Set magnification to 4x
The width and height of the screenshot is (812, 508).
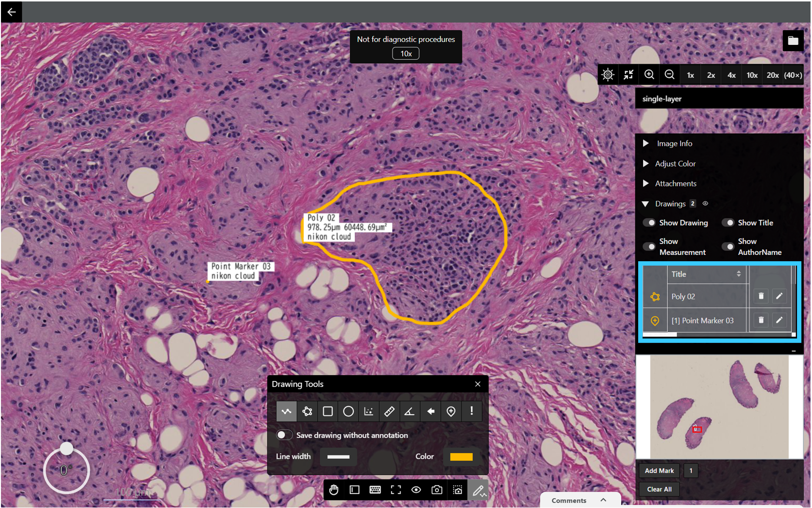(731, 75)
